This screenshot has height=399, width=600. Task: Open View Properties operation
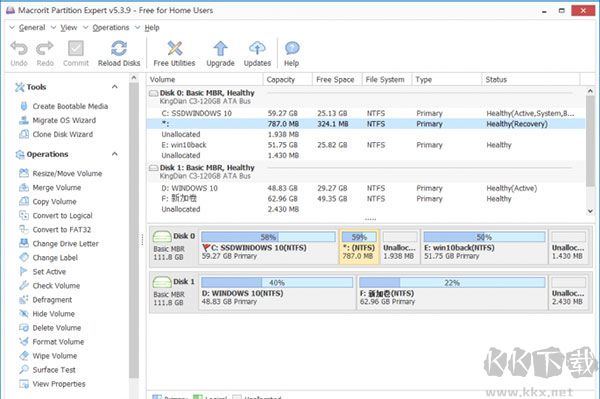(52, 384)
